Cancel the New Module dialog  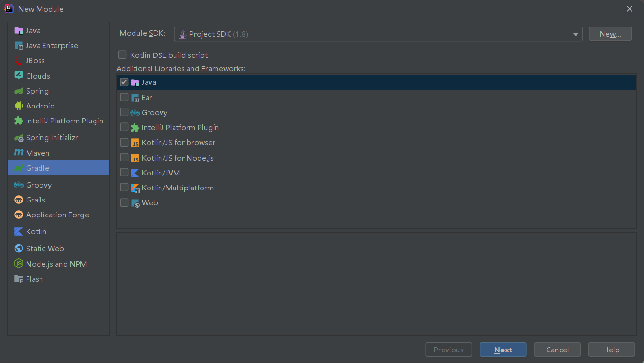[x=557, y=350]
